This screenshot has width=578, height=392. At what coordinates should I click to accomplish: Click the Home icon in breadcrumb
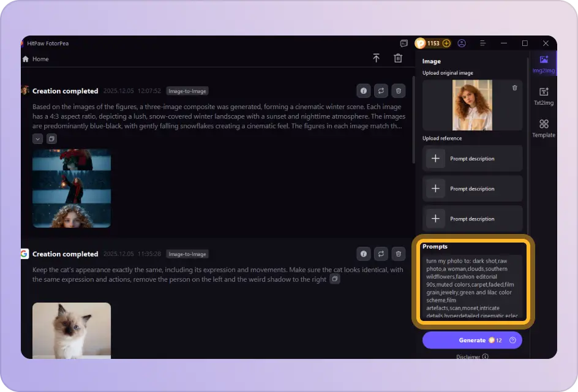click(26, 59)
